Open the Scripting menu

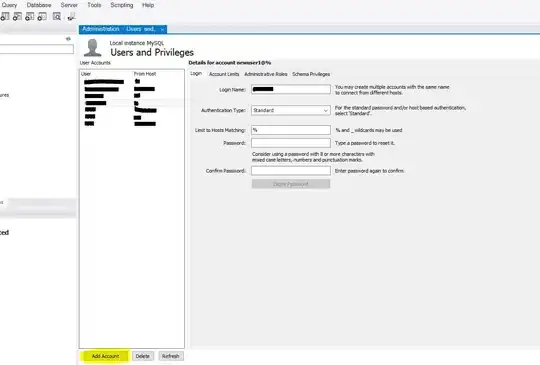coord(122,5)
